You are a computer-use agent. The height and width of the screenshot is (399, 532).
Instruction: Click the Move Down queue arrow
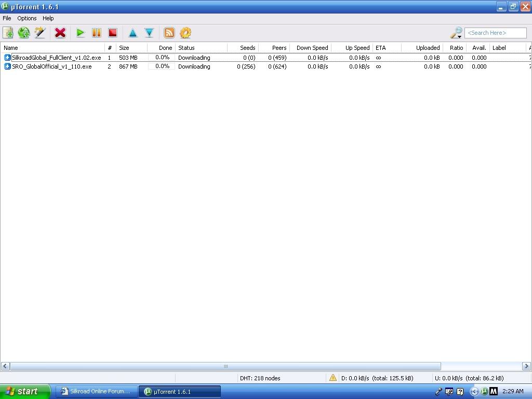coord(149,33)
